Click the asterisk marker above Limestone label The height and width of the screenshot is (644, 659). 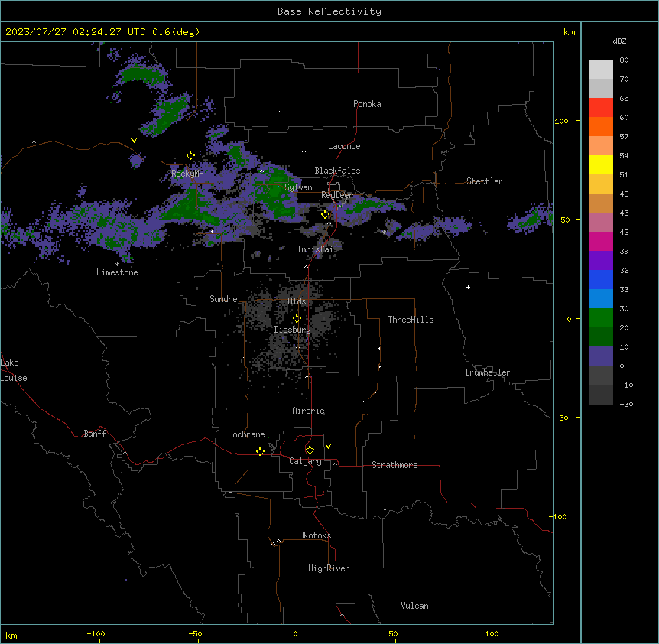(x=117, y=265)
